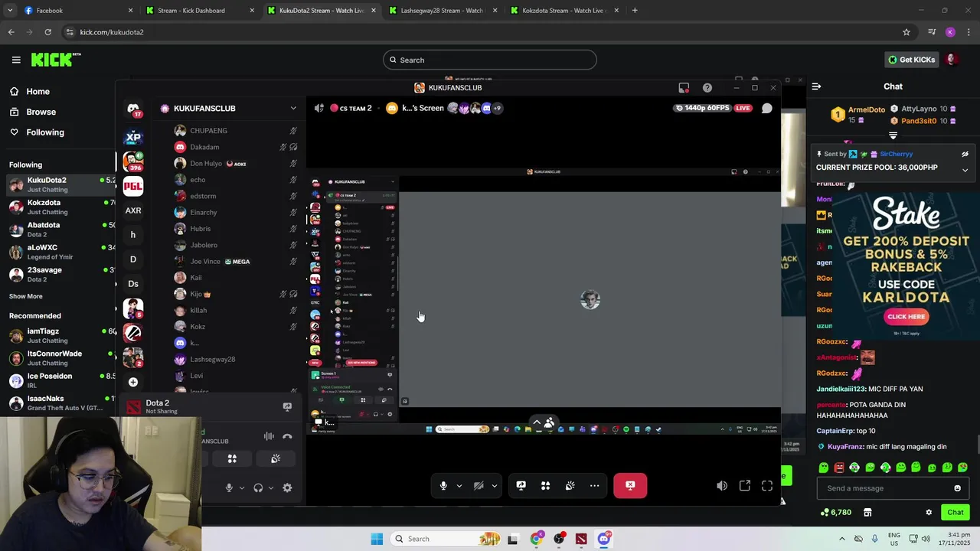
Task: Toggle show participants icon on the stream
Action: click(x=549, y=422)
